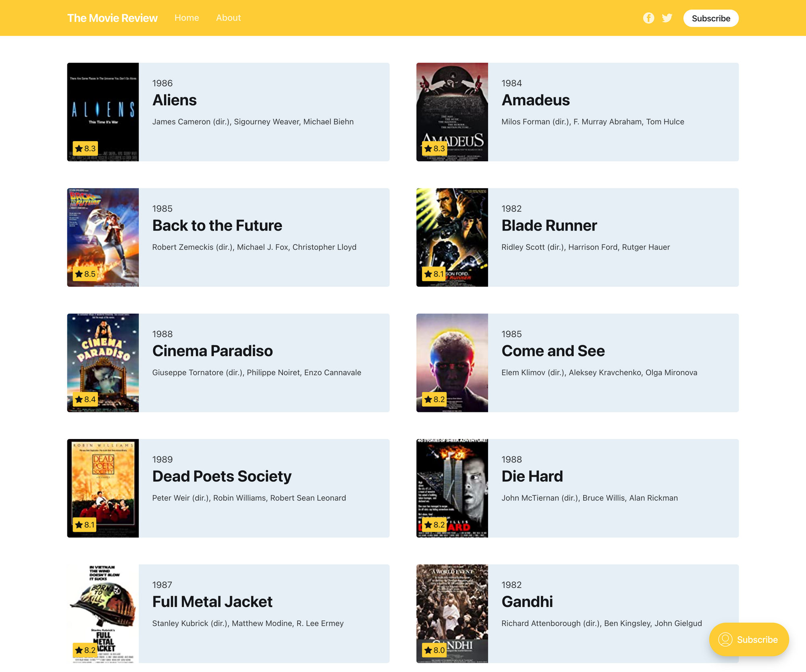Click The Movie Review site title
The width and height of the screenshot is (806, 672).
pyautogui.click(x=112, y=18)
